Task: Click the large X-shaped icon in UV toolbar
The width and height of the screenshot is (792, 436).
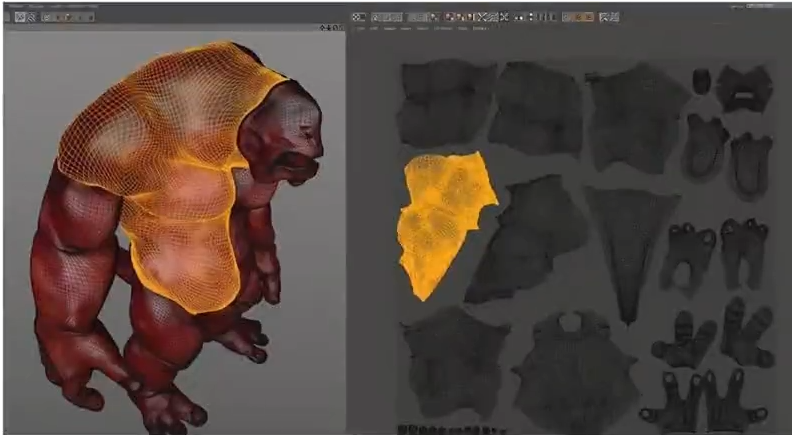Action: (x=482, y=17)
